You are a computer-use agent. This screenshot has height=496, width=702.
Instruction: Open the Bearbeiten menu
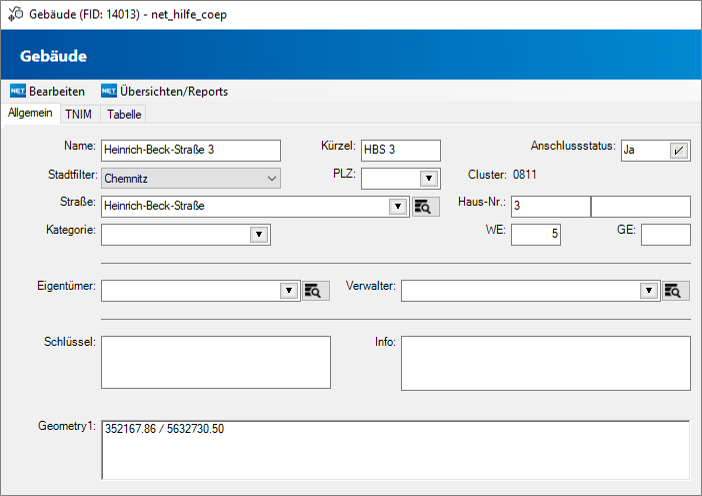tap(47, 91)
